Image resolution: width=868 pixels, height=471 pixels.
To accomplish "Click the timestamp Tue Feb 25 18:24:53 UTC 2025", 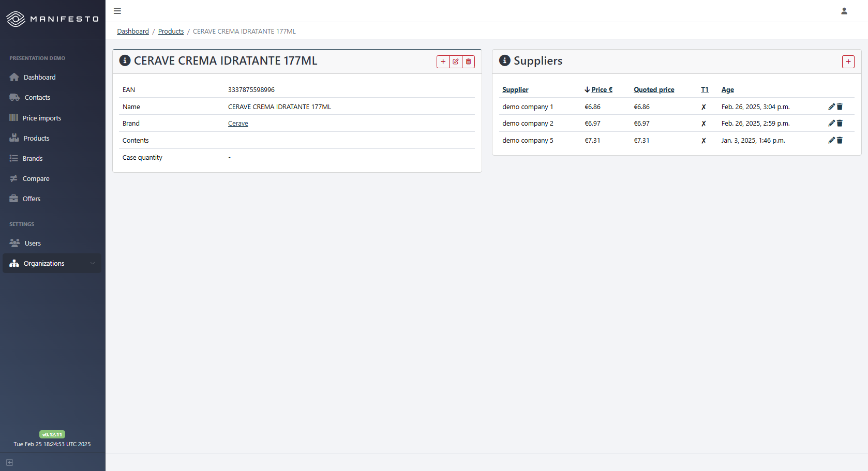I will [x=52, y=444].
